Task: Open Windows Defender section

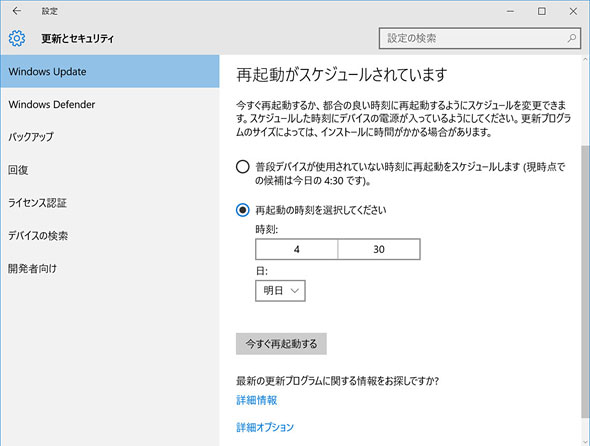Action: point(109,104)
